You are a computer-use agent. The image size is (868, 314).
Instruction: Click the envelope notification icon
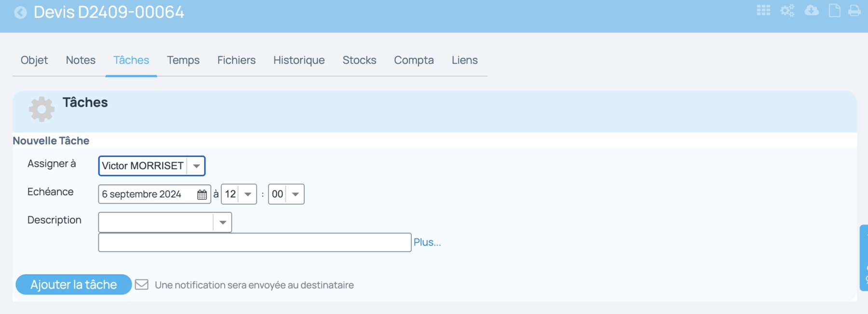click(x=141, y=285)
